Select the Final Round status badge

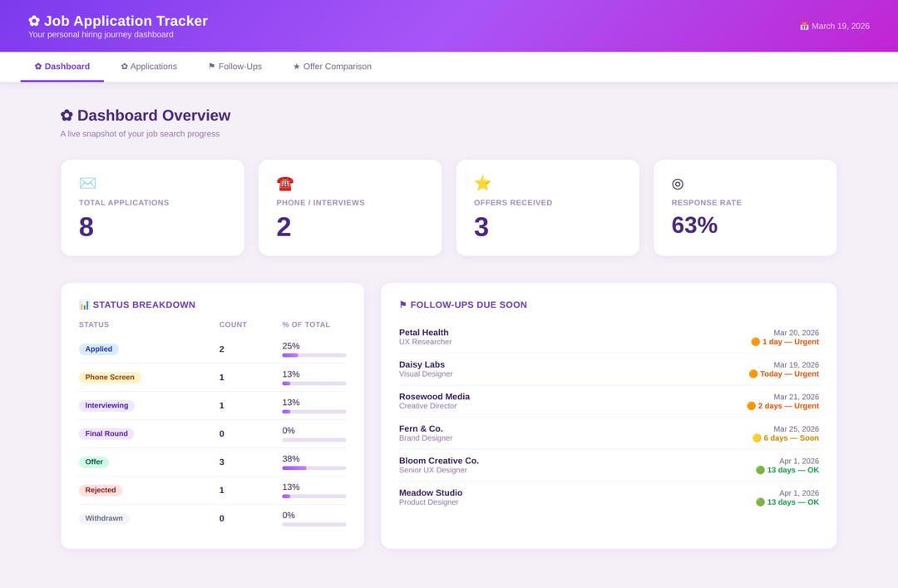[106, 433]
